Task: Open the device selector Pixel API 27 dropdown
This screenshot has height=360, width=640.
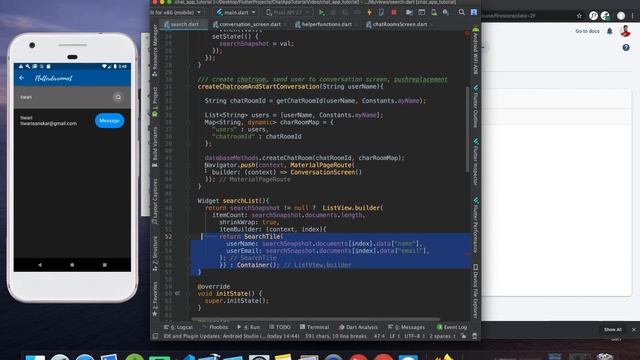Action: coord(288,13)
